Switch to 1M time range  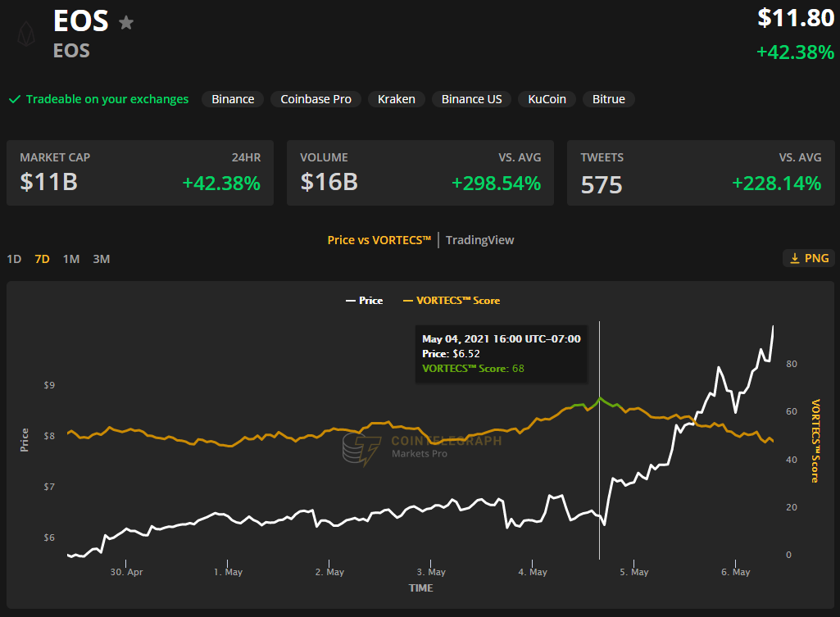pos(71,259)
